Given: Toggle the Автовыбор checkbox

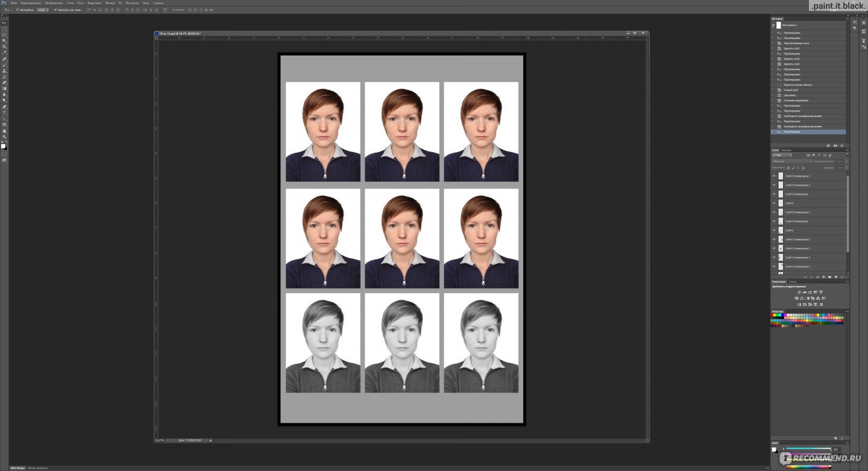Looking at the screenshot, I should (x=17, y=10).
